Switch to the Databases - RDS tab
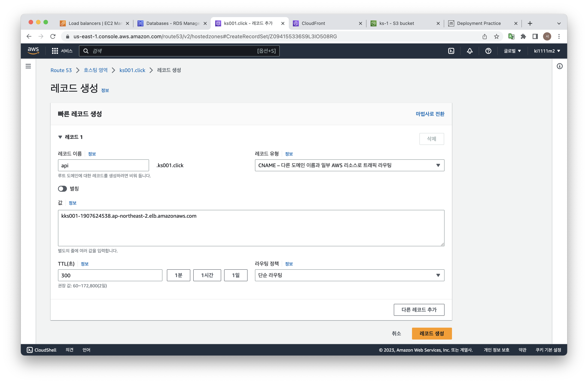Screen dimensions: 588x383 click(173, 23)
